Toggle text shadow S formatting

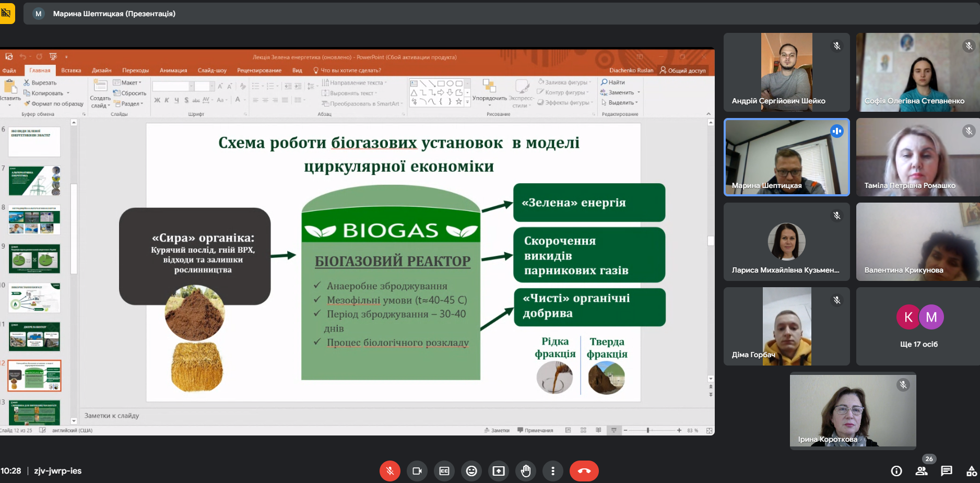186,100
